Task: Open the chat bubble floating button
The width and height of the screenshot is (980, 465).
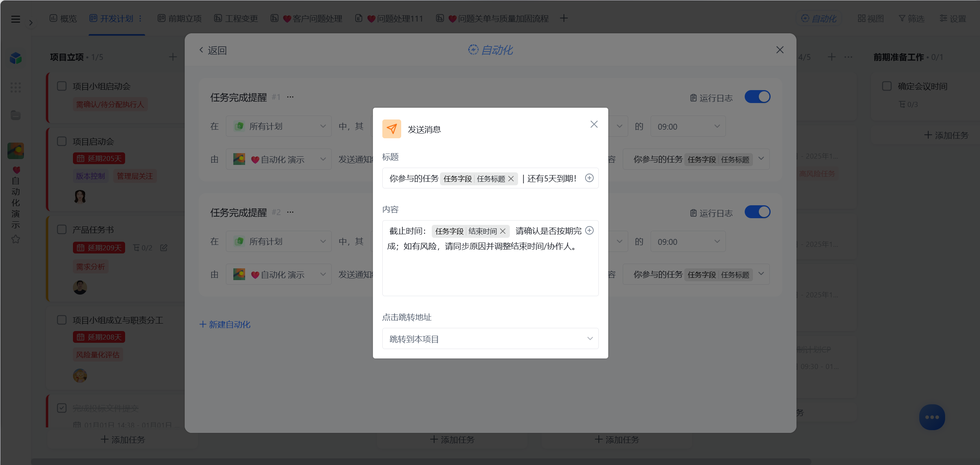Action: pos(932,417)
